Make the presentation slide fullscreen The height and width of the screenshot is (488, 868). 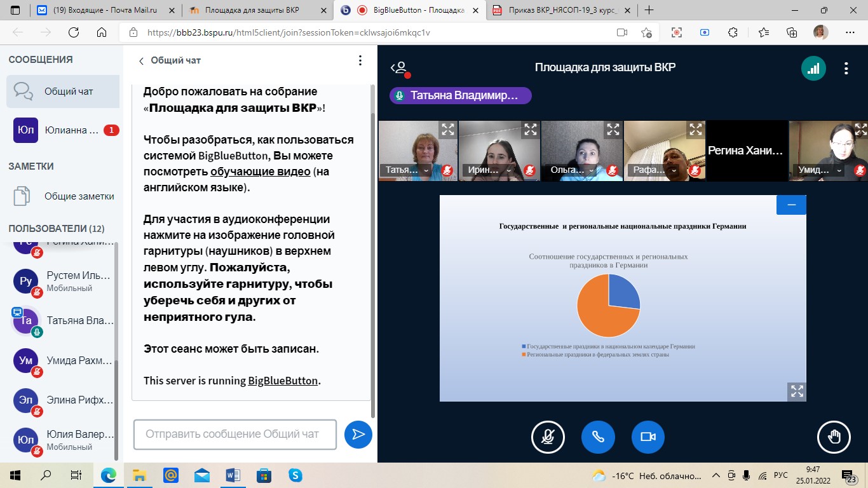tap(797, 391)
